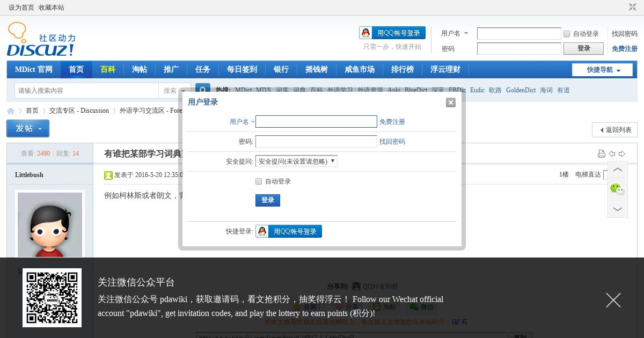Click the scroll-down chevron icon
The height and width of the screenshot is (338, 644).
(x=618, y=209)
